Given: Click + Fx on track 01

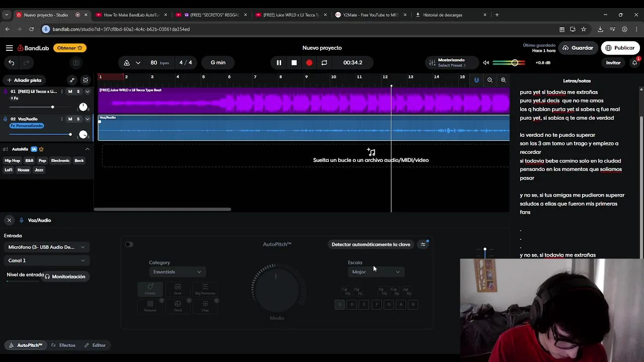Looking at the screenshot, I should tap(15, 99).
